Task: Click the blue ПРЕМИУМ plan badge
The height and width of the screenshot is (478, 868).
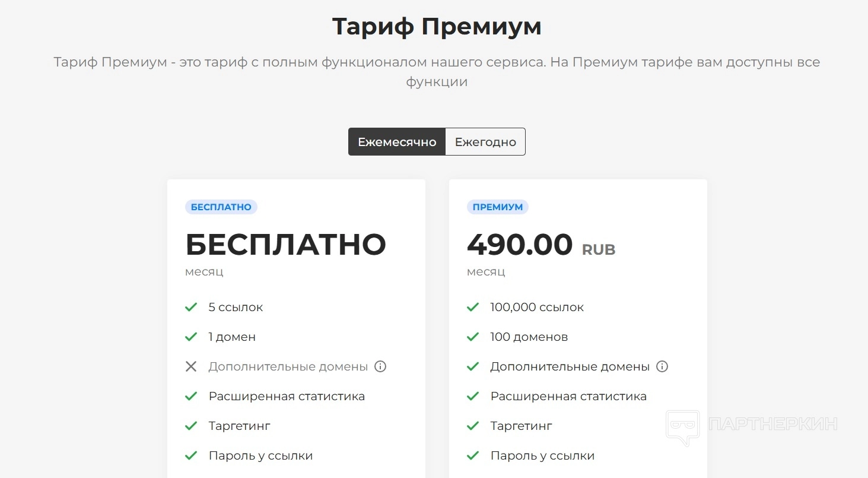Action: pos(498,207)
